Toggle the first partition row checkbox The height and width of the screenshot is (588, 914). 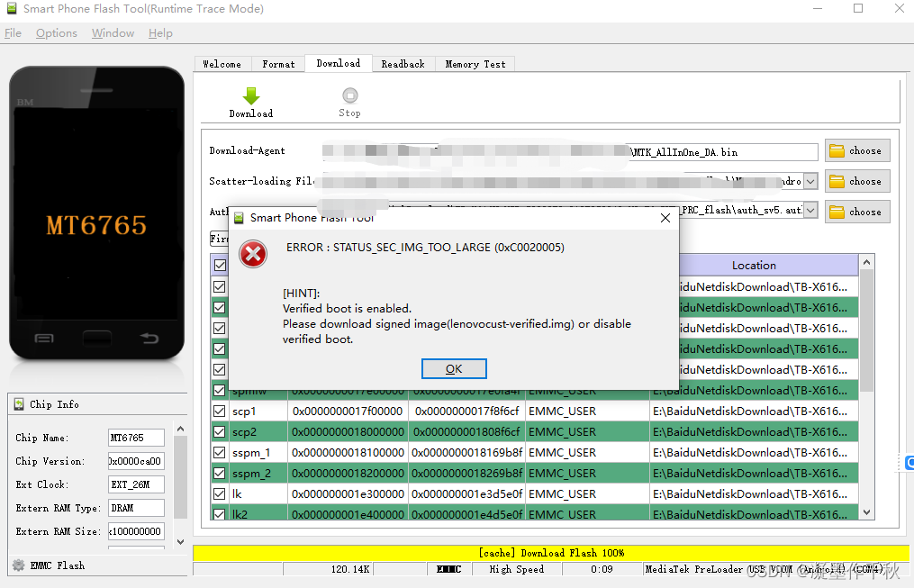(x=219, y=286)
